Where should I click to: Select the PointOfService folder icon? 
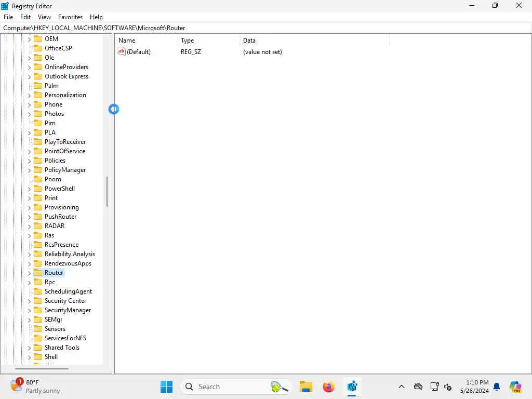coord(38,151)
